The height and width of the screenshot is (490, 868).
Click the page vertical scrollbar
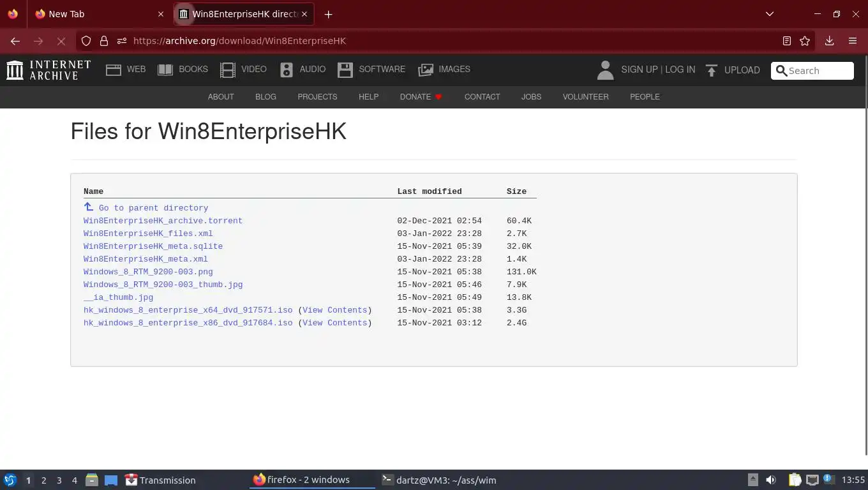tap(865, 255)
